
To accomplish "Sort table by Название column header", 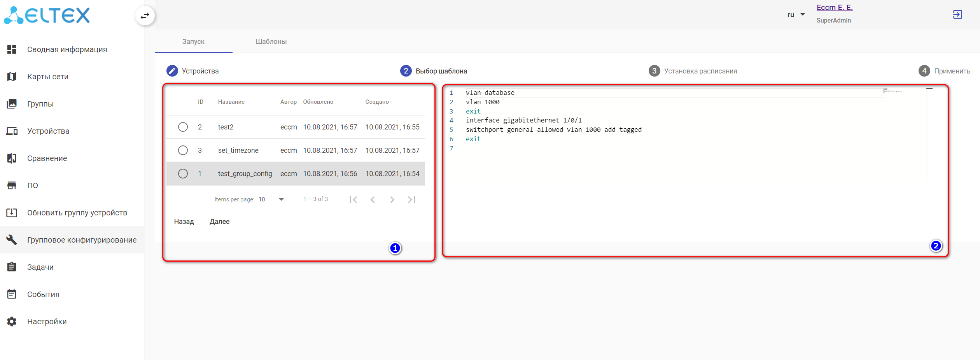I will 231,102.
